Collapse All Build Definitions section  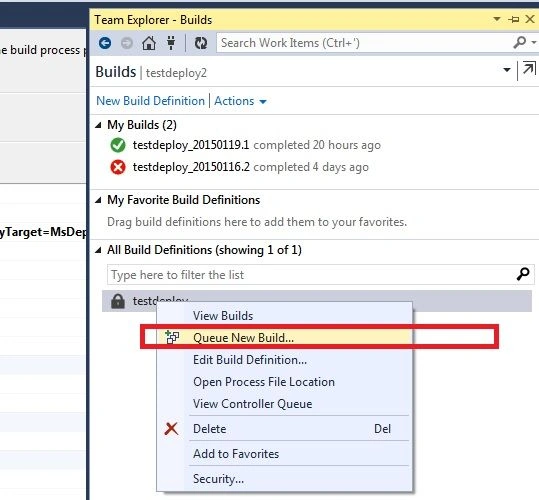pos(99,250)
